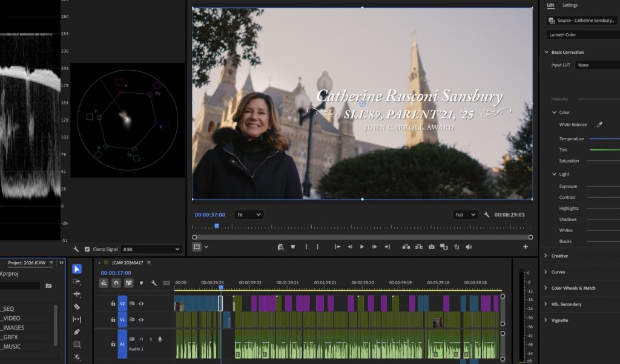The height and width of the screenshot is (364, 620).
Task: Select the Slip tool
Action: (77, 319)
